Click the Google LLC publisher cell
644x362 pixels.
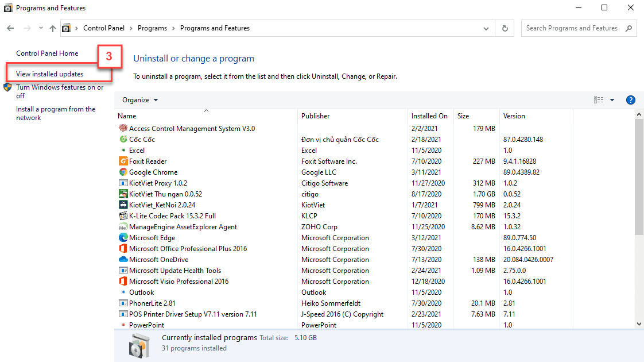pyautogui.click(x=319, y=172)
